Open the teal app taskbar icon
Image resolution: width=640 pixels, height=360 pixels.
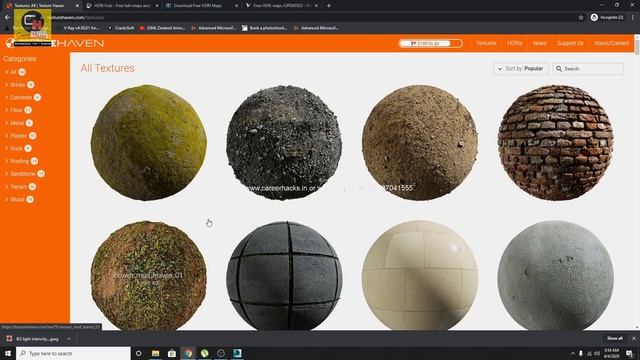click(x=237, y=353)
